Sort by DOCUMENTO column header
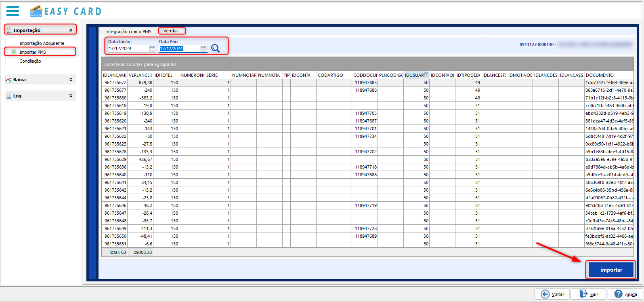 (609, 75)
